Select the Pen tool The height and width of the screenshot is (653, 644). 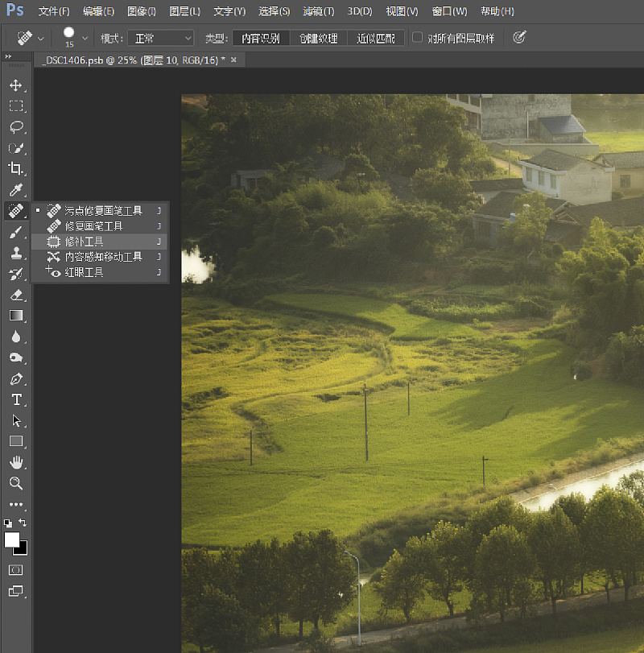click(x=16, y=379)
